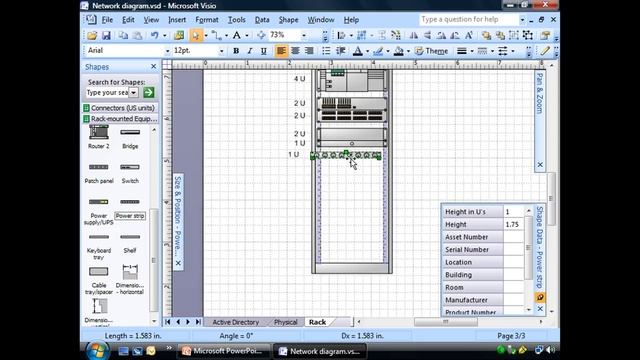Open the View menu
Image resolution: width=640 pixels, height=360 pixels.
151,20
